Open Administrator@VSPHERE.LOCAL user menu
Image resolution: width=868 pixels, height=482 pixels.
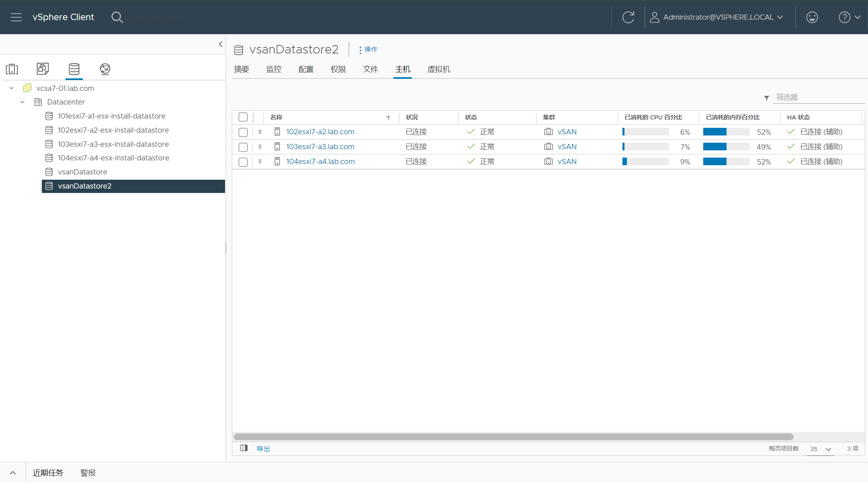tap(717, 17)
